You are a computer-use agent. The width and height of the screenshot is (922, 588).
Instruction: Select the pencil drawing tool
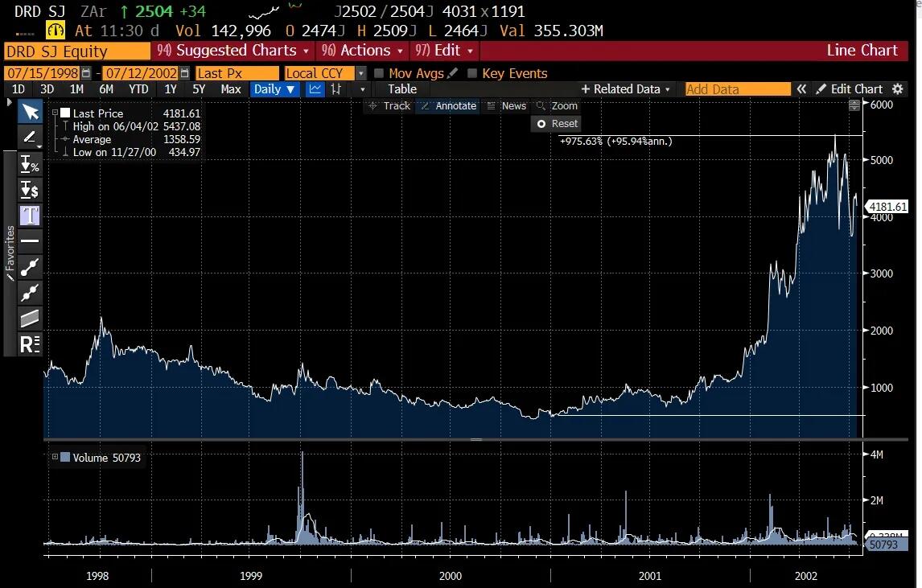(x=30, y=138)
